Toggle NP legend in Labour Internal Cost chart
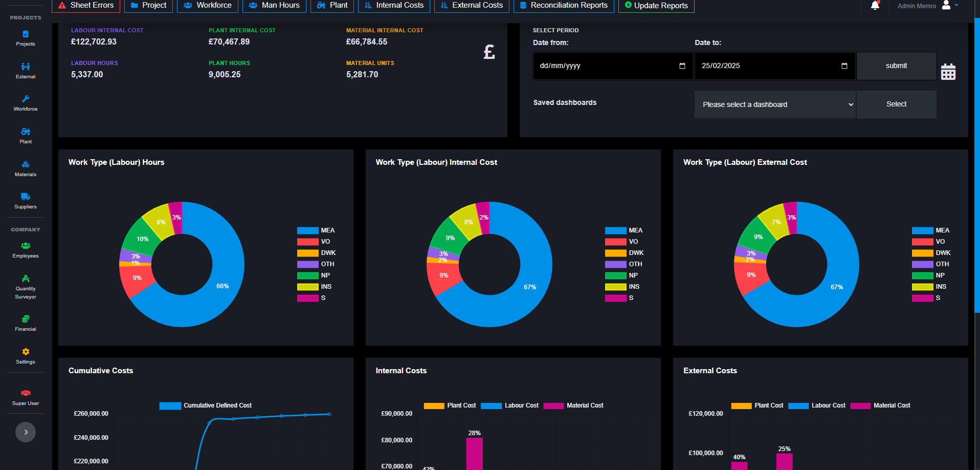Image resolution: width=980 pixels, height=470 pixels. pos(621,275)
